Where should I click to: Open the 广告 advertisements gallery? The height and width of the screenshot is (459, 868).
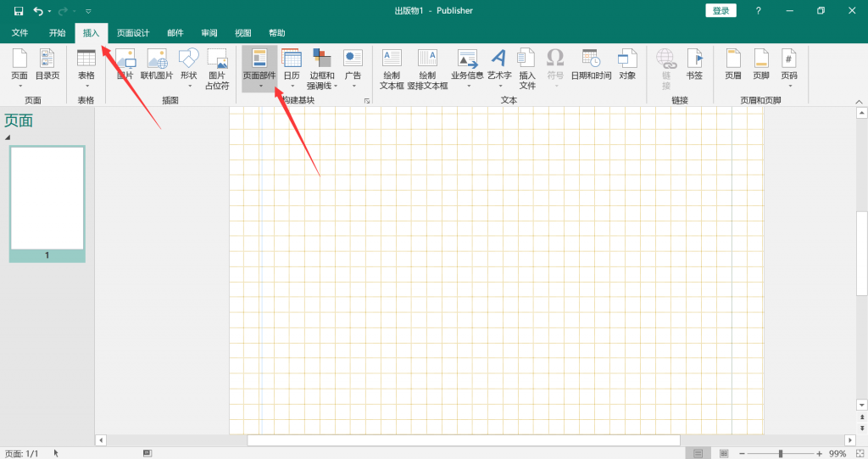[353, 68]
